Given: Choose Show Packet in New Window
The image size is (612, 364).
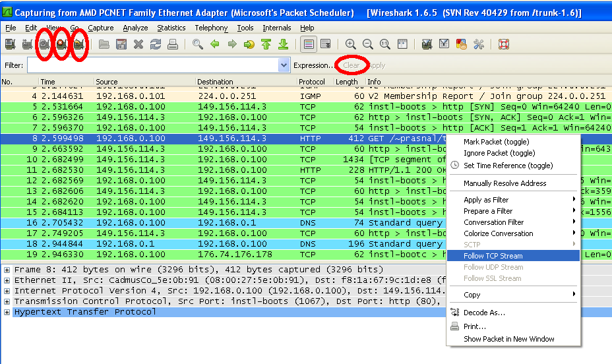Looking at the screenshot, I should point(513,339).
